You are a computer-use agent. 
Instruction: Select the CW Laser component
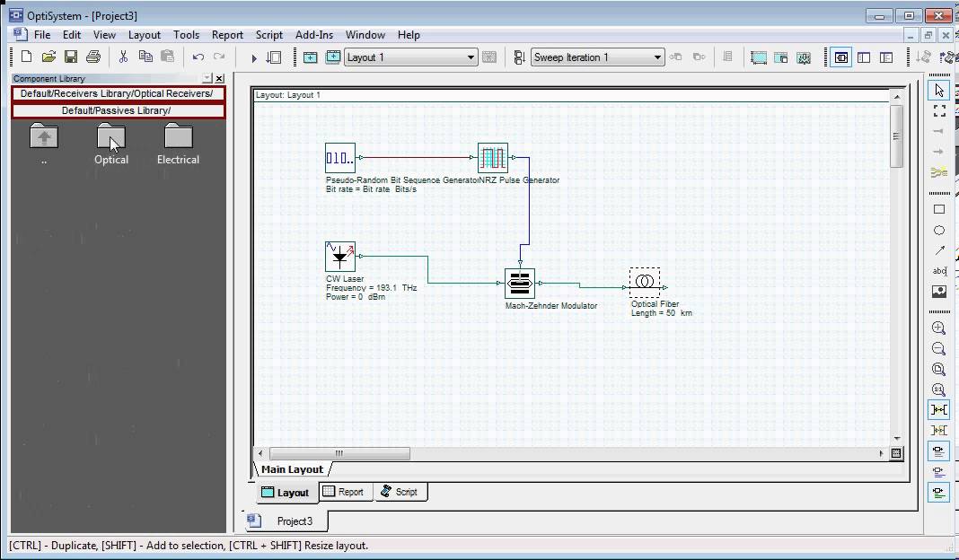click(x=340, y=257)
